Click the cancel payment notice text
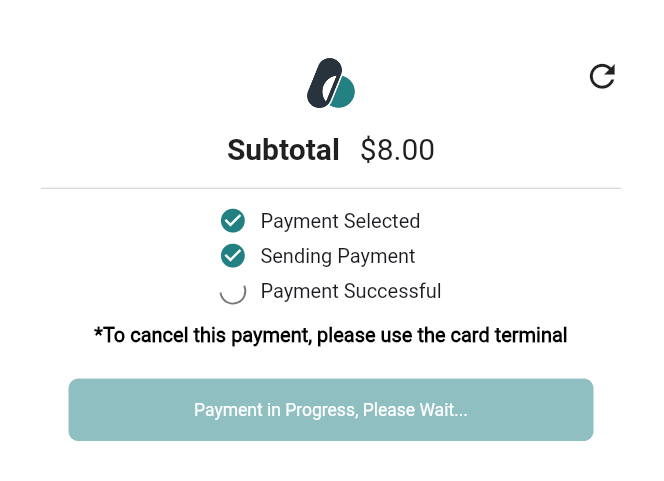664x481 pixels. (x=331, y=335)
